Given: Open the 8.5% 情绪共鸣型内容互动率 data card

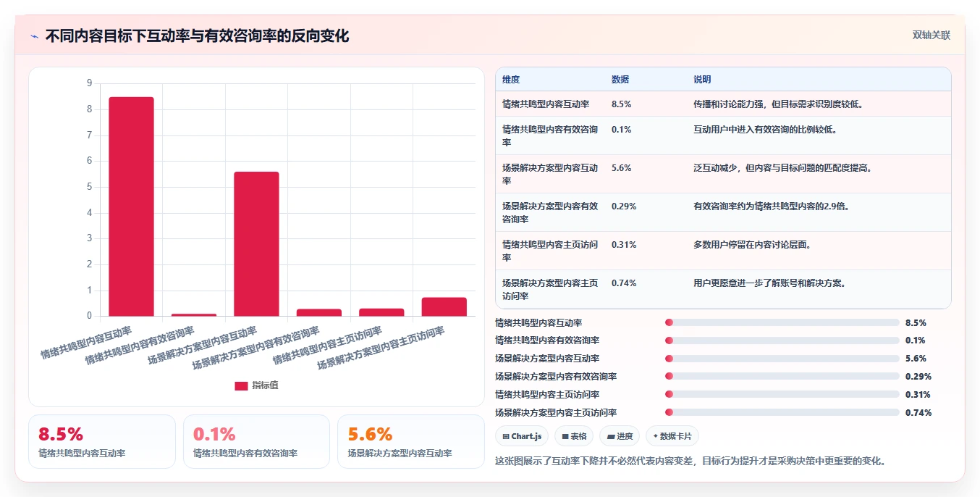Looking at the screenshot, I should pos(102,441).
